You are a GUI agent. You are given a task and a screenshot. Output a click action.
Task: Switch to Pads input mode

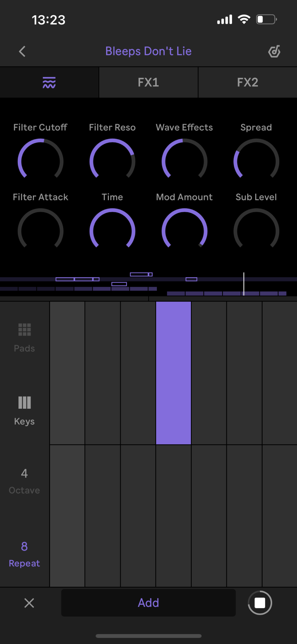24,338
